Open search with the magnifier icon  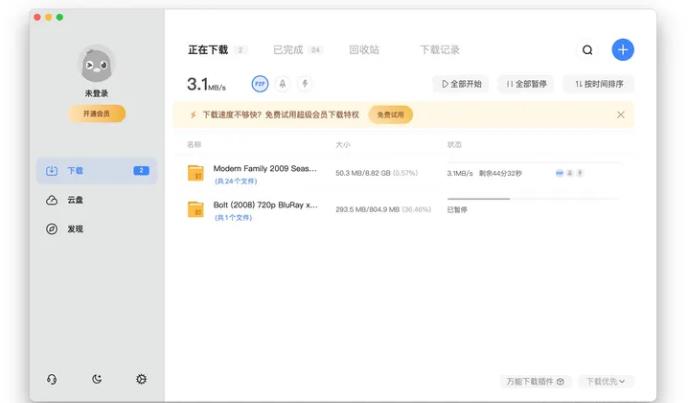click(x=587, y=50)
